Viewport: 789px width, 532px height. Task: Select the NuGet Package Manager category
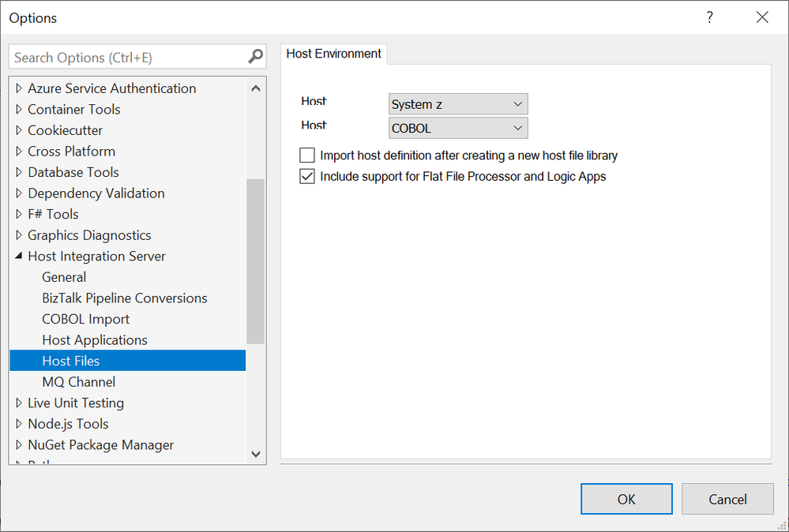click(x=100, y=445)
